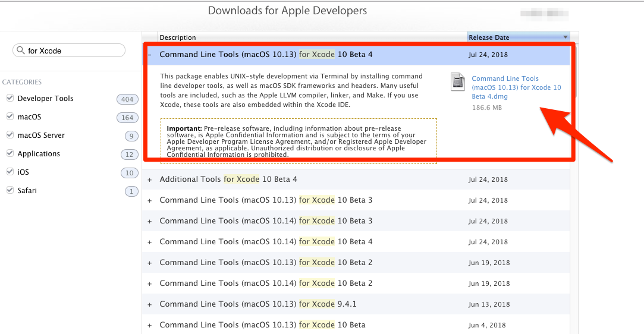
Task: Select the 'Developer Tools' category label
Action: coord(45,99)
